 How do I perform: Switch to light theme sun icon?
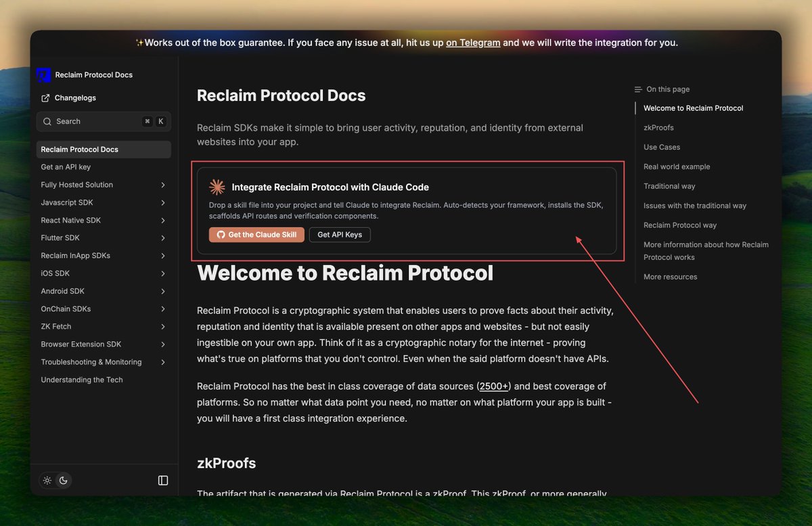(x=47, y=481)
